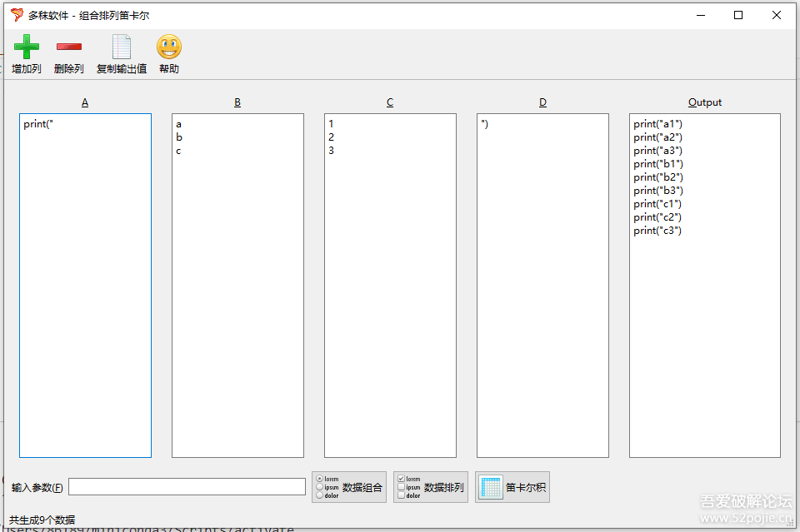
Task: Minimize the 组合排列笛卡尔 window
Action: click(x=701, y=15)
